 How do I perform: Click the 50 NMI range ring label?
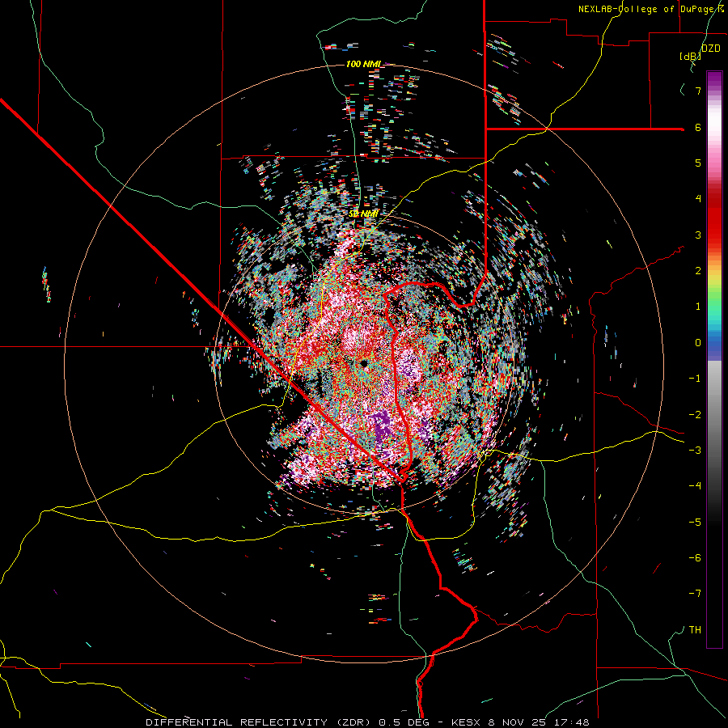[x=363, y=214]
